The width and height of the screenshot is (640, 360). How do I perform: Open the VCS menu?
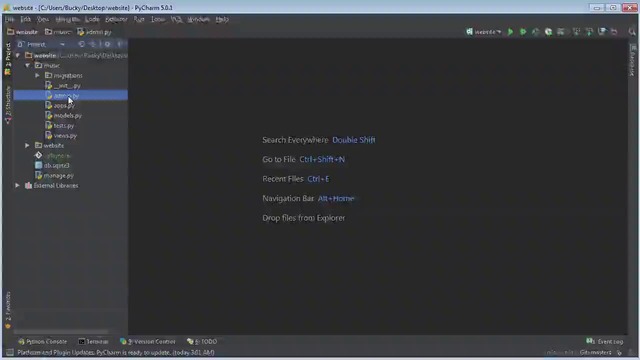pyautogui.click(x=176, y=19)
